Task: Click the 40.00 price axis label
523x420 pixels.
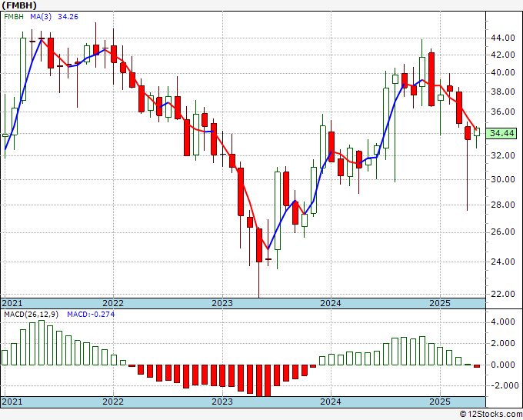Action: pos(503,73)
